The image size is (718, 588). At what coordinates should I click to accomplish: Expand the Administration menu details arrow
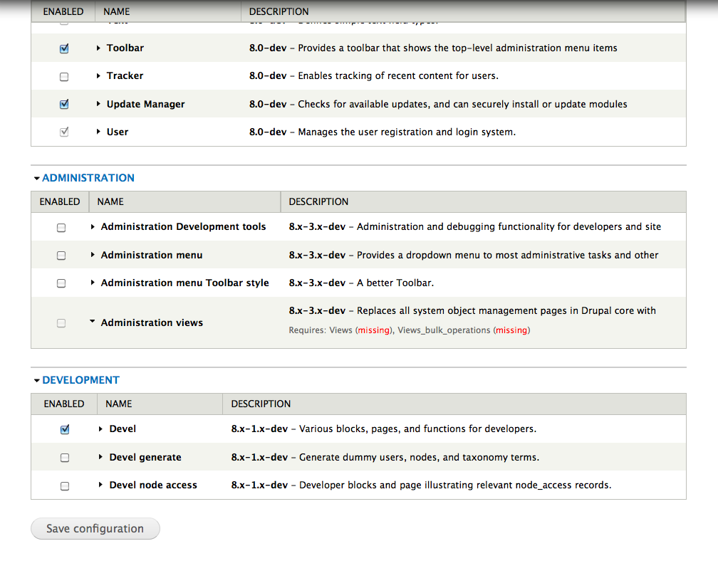pyautogui.click(x=93, y=255)
